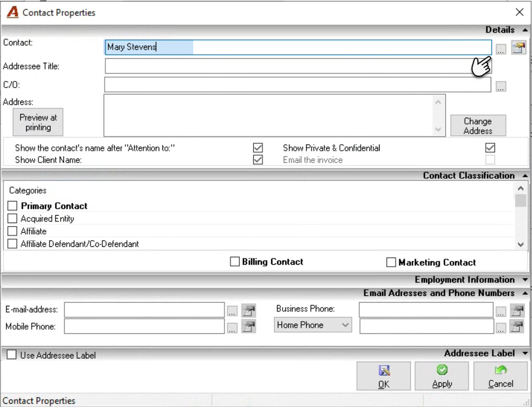The image size is (532, 407).
Task: Click the Preview at printing button
Action: (38, 122)
